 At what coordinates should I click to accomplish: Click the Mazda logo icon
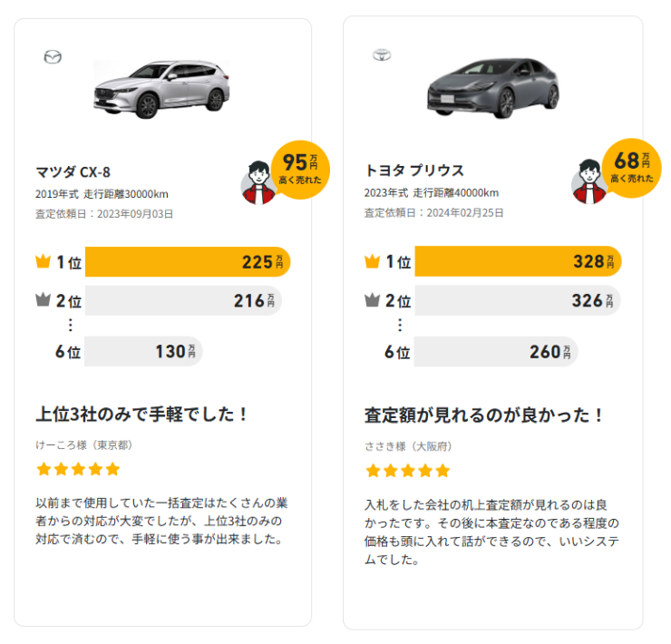click(x=53, y=57)
